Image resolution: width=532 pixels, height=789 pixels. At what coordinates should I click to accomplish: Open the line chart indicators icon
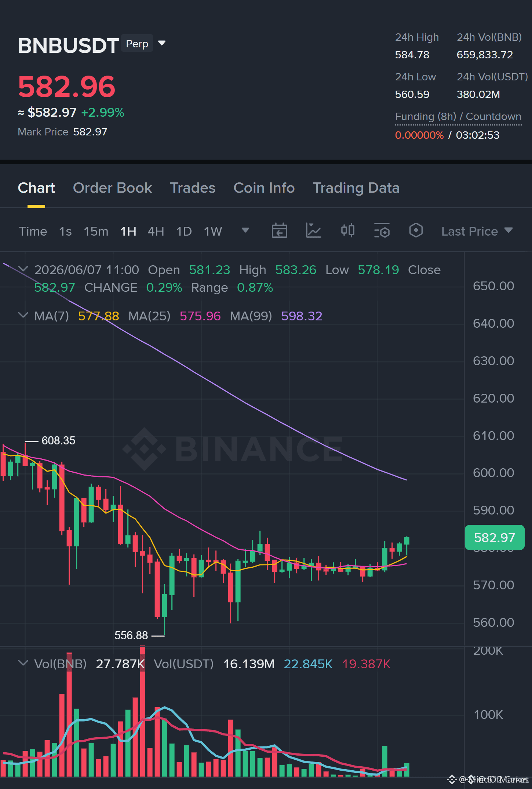point(314,231)
